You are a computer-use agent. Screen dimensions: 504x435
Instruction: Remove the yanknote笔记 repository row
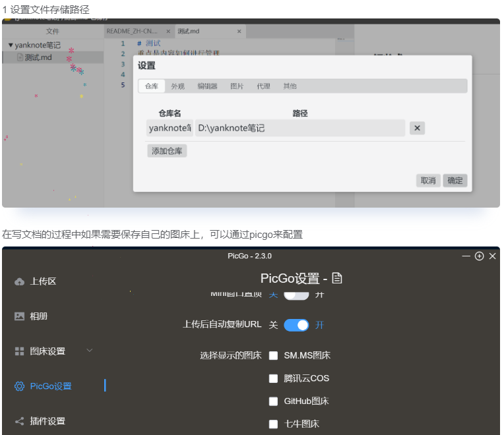coord(417,128)
